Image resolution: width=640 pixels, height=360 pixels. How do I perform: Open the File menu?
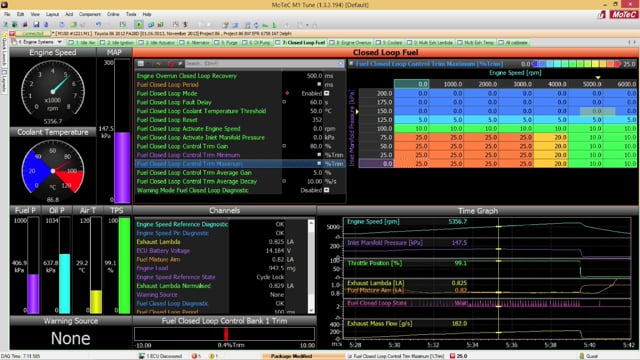pos(7,14)
